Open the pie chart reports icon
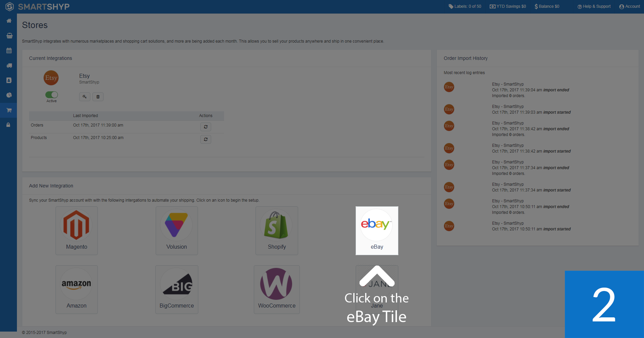The image size is (644, 338). (9, 95)
